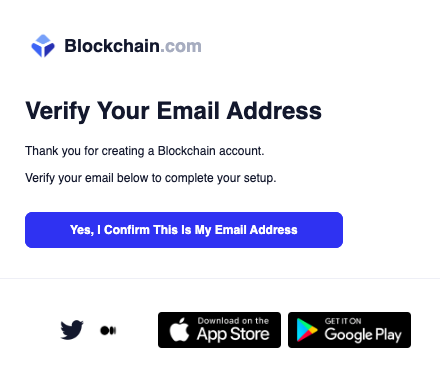The width and height of the screenshot is (440, 380).
Task: Click the colorful Google Play triangle logo
Action: [307, 330]
